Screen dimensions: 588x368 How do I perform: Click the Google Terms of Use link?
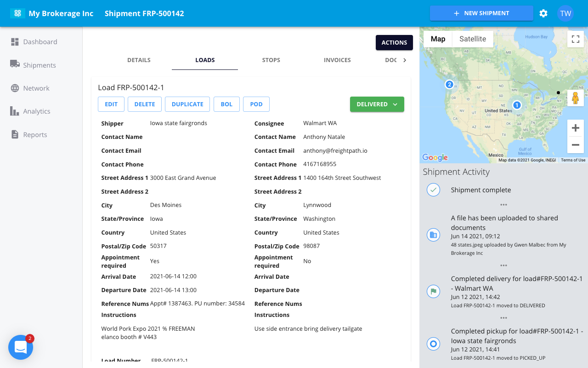point(573,160)
